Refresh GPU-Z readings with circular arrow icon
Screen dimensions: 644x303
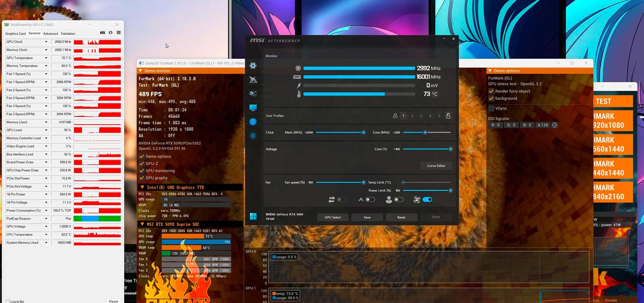(x=111, y=33)
